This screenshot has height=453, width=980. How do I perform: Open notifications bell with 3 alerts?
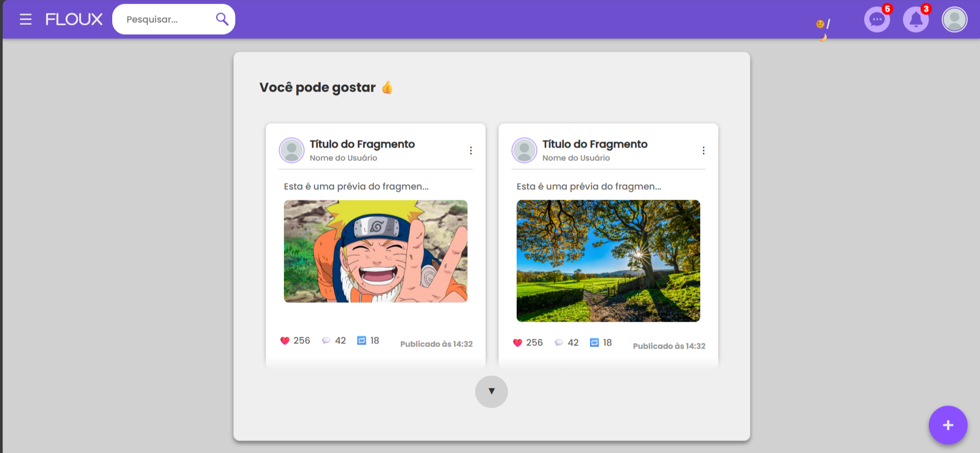(x=915, y=20)
